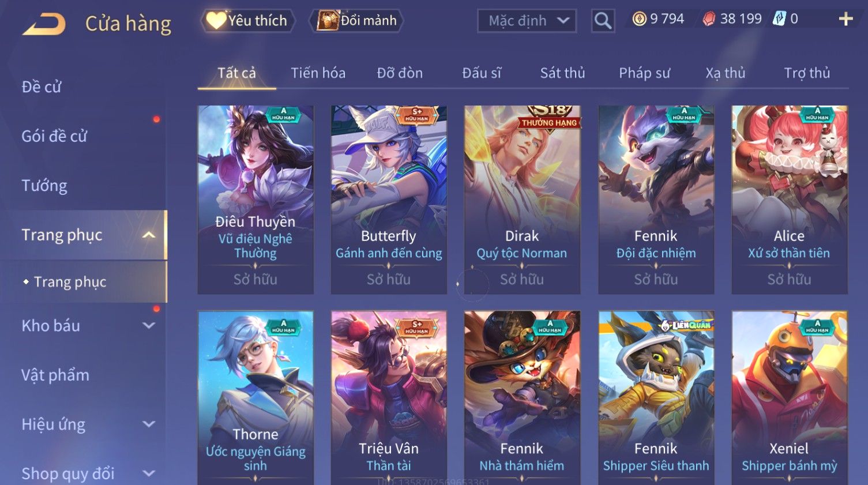Open the search magnifier icon

pos(603,21)
